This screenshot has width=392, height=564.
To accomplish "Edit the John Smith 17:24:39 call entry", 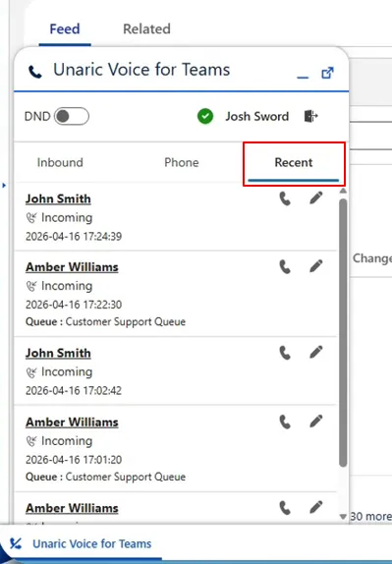I will tap(316, 197).
